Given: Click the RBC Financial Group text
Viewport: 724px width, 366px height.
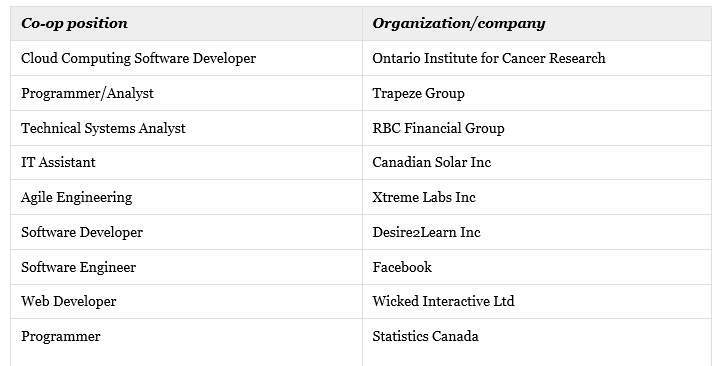Looking at the screenshot, I should [439, 128].
